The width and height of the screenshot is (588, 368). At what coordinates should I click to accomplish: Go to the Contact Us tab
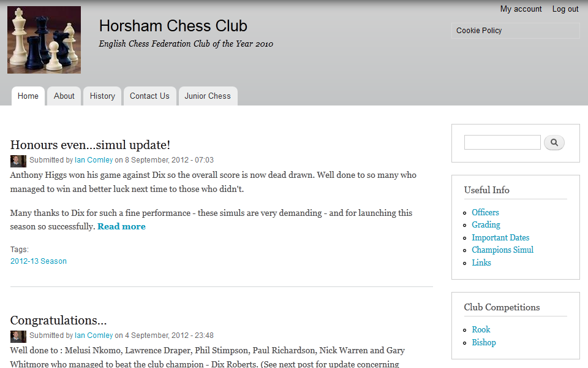[149, 96]
